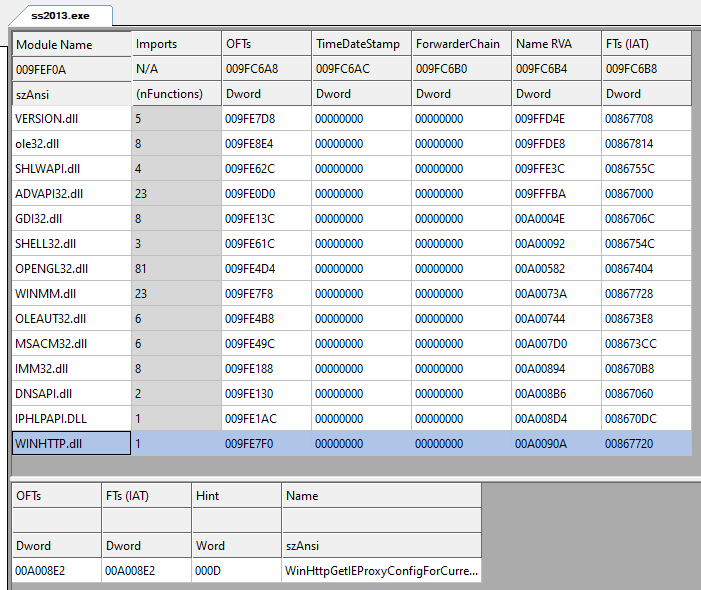Click OFTs value 009FE7F0 in WINHTTP row
This screenshot has height=590, width=701.
pos(266,444)
